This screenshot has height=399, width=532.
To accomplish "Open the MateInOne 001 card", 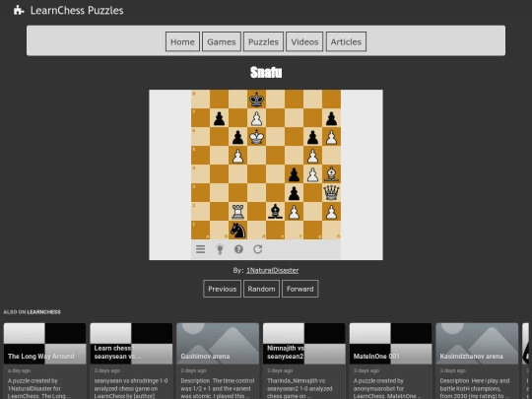I will [390, 361].
